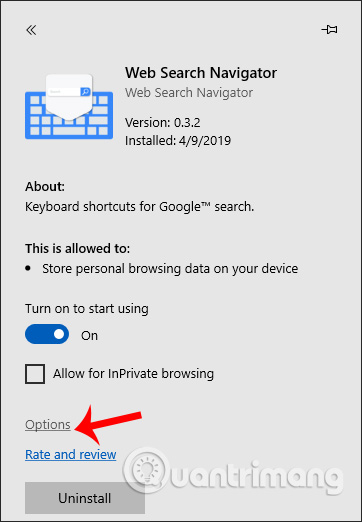Pin the extension pane with pushpin icon
362x522 pixels.
(329, 30)
